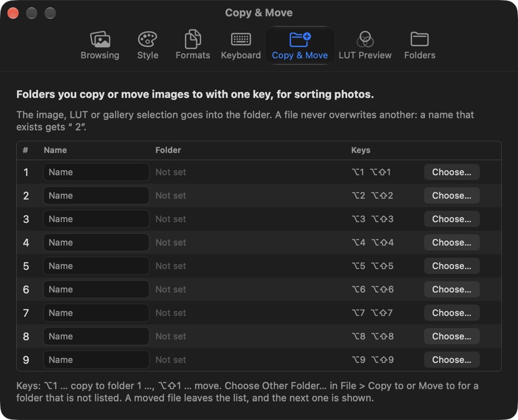Click Choose… for folder 1
This screenshot has width=518, height=420.
pos(452,172)
